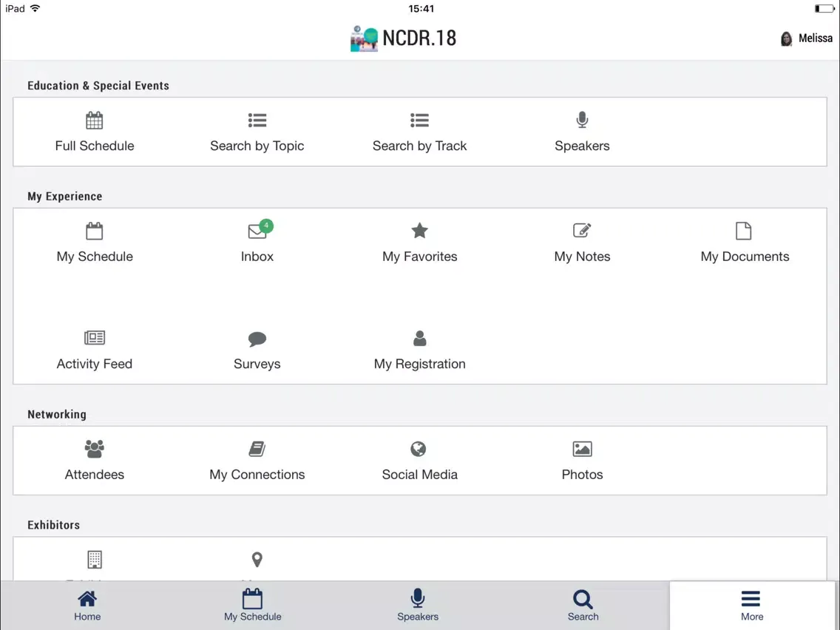
Task: Open the Attendees group icon
Action: (x=95, y=449)
